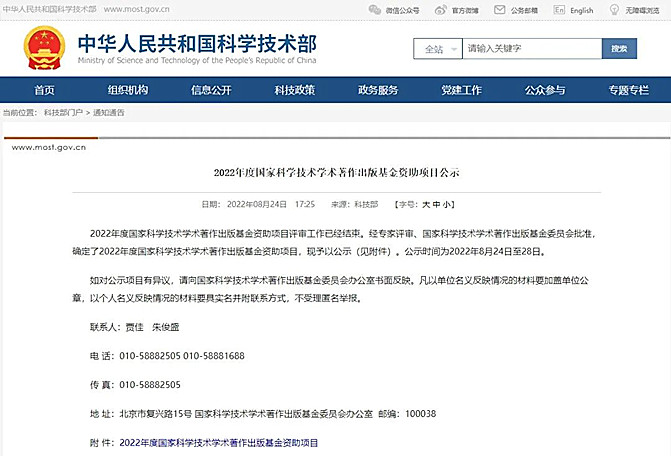This screenshot has width=671, height=456.
Task: Click the national emblem logo
Action: click(42, 47)
